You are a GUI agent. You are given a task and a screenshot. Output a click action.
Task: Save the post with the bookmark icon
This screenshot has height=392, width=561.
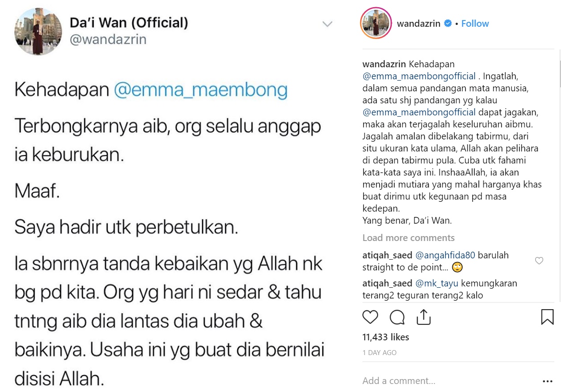pos(547,317)
